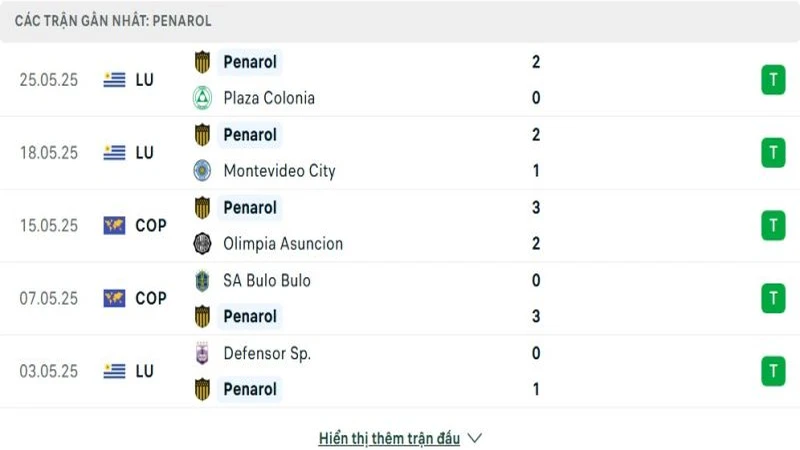Viewport: 800px width, 450px height.
Task: Open the "Hiển thị thêm trận đấu" link
Action: [389, 438]
